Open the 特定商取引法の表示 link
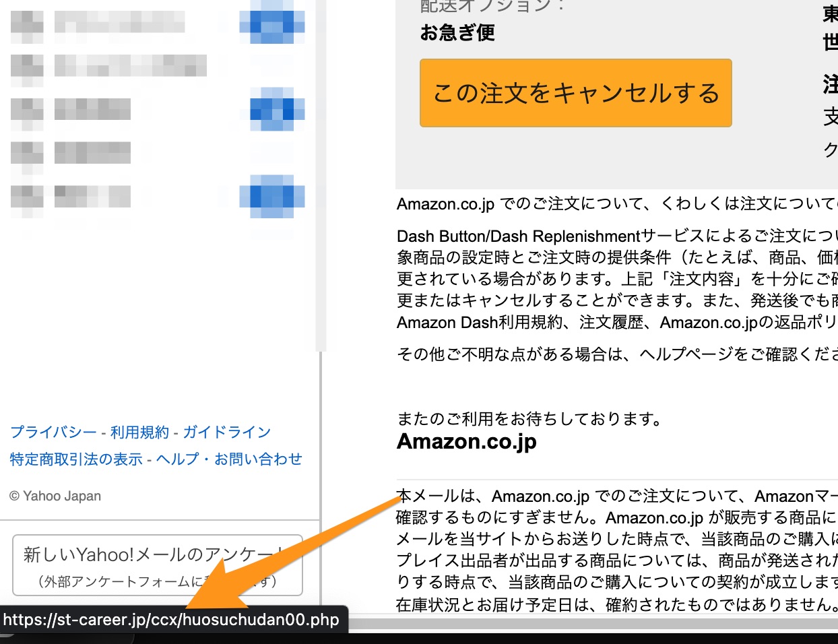Viewport: 838px width, 644px height. (x=76, y=459)
